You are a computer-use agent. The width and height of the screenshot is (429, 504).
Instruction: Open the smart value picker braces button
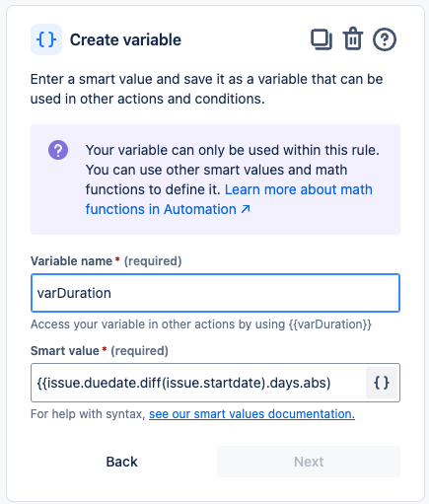[382, 383]
